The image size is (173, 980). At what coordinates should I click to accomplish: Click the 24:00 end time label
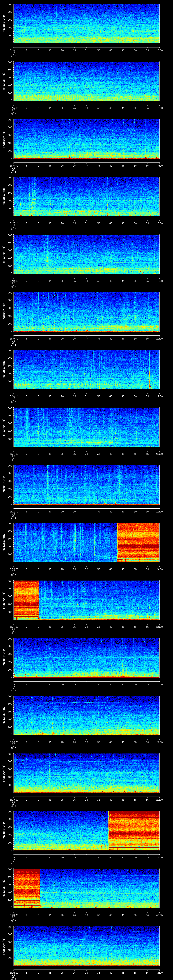[159, 569]
